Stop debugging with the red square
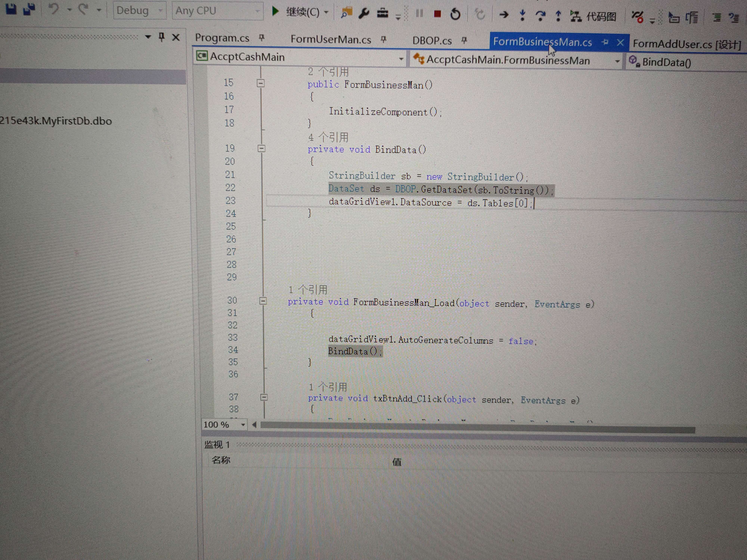 coord(437,14)
